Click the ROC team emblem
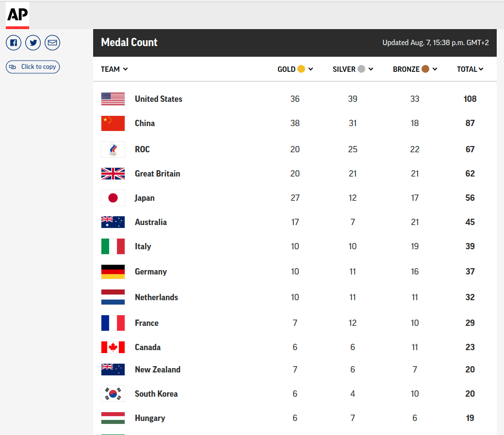504x435 pixels. pos(113,149)
